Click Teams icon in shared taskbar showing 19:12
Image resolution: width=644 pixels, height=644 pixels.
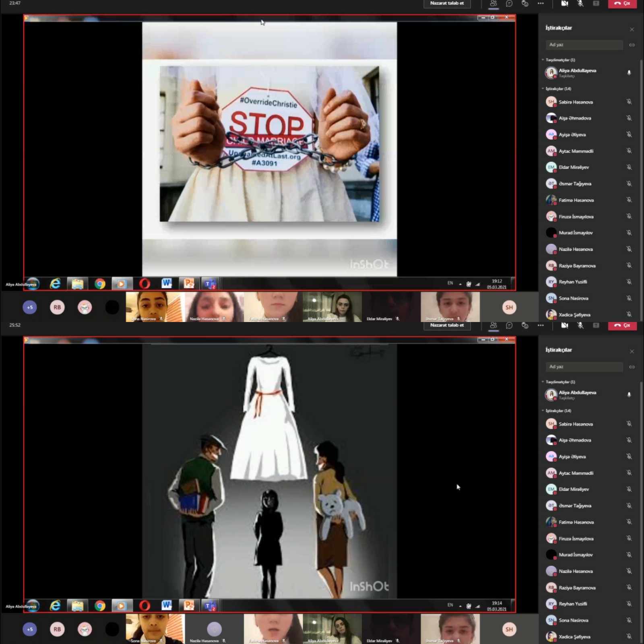coord(211,284)
